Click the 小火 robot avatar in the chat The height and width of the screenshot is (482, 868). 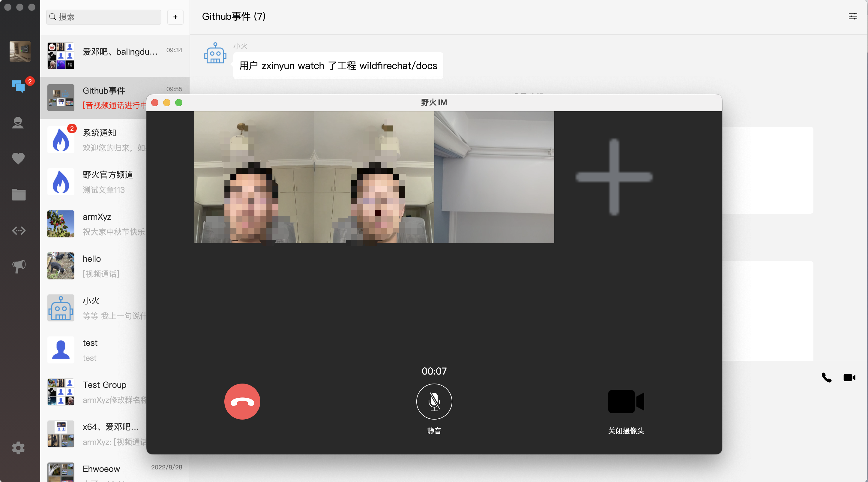point(215,53)
